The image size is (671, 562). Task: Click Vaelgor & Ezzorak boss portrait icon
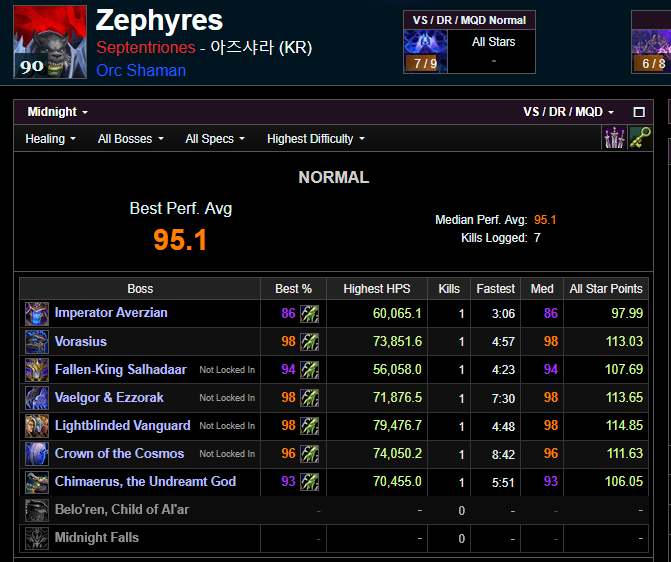point(37,397)
